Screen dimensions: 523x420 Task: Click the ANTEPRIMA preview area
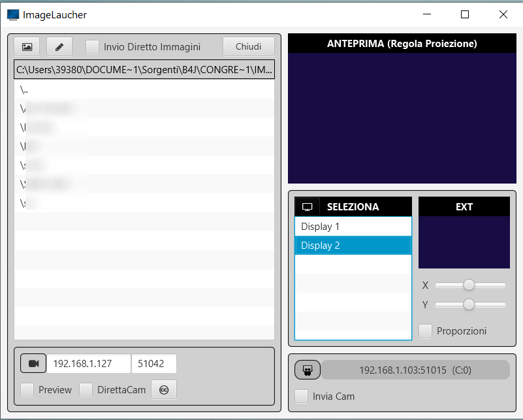pos(402,118)
